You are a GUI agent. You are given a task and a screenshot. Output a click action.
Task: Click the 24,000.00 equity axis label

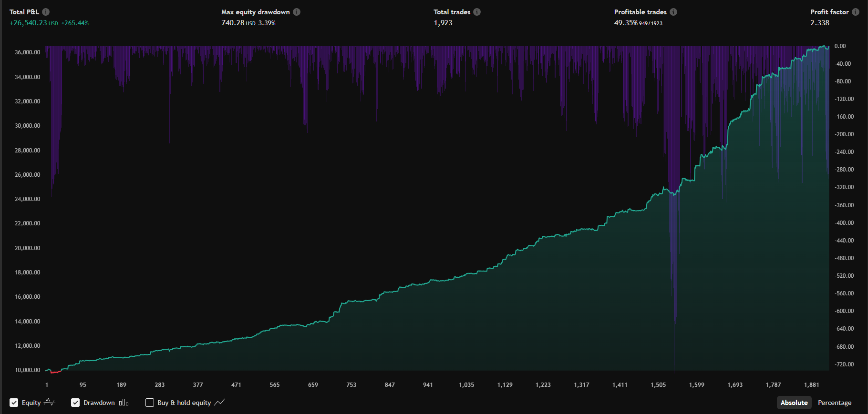pyautogui.click(x=28, y=199)
